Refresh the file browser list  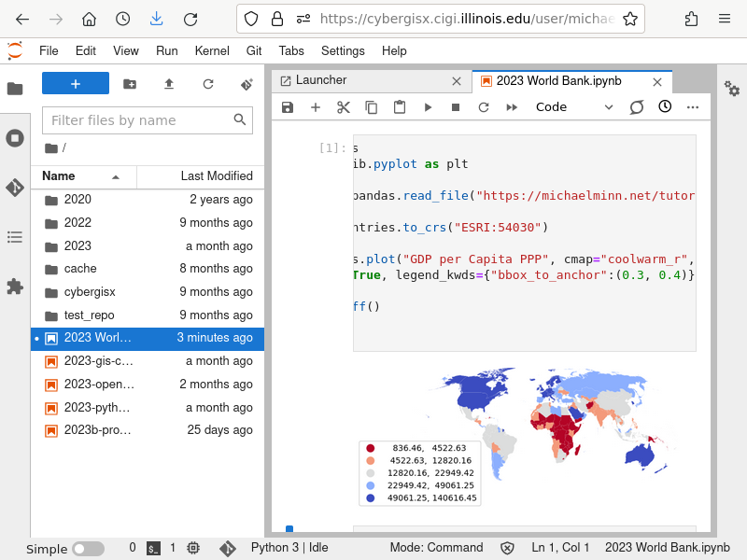click(x=208, y=84)
